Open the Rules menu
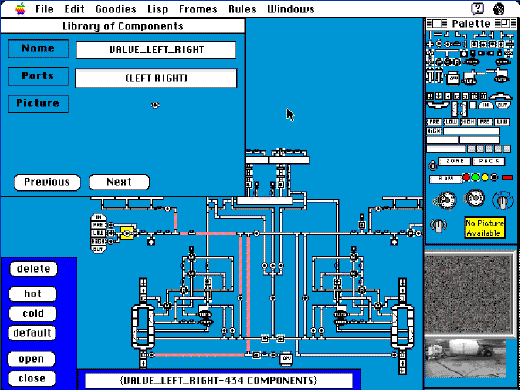 (x=242, y=9)
